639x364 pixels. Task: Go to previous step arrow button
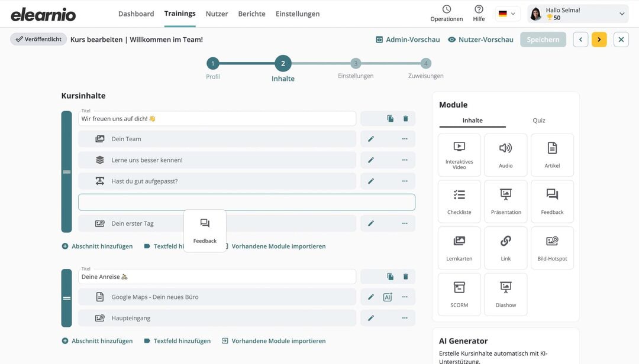[x=580, y=40]
